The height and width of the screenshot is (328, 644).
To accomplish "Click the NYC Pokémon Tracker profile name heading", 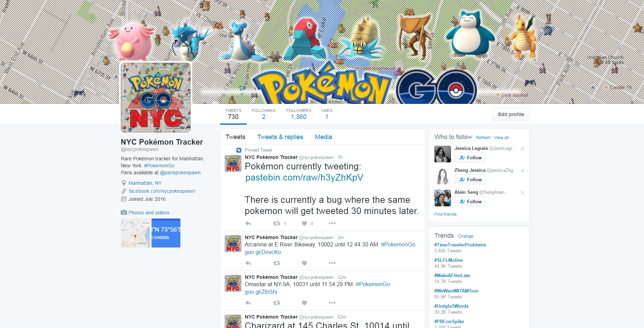I will pos(162,142).
